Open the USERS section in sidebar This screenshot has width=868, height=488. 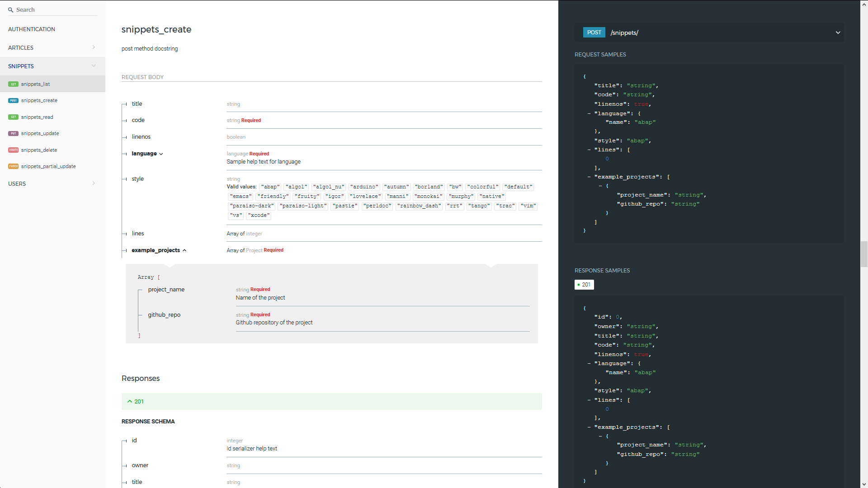[x=52, y=183]
